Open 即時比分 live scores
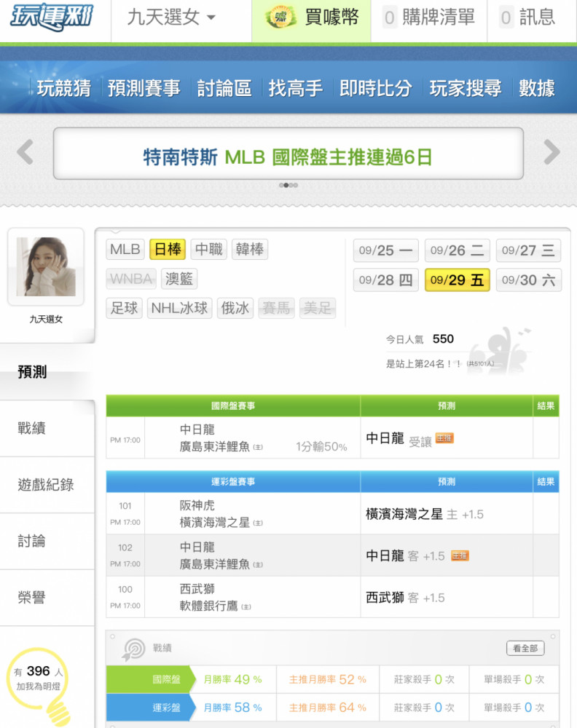Image resolution: width=577 pixels, height=728 pixels. pos(376,88)
